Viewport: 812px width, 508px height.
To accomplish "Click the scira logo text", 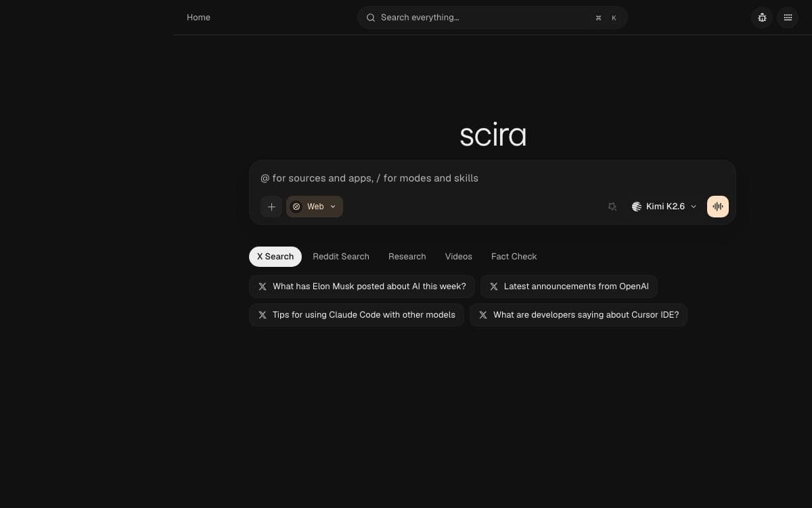I will point(493,135).
